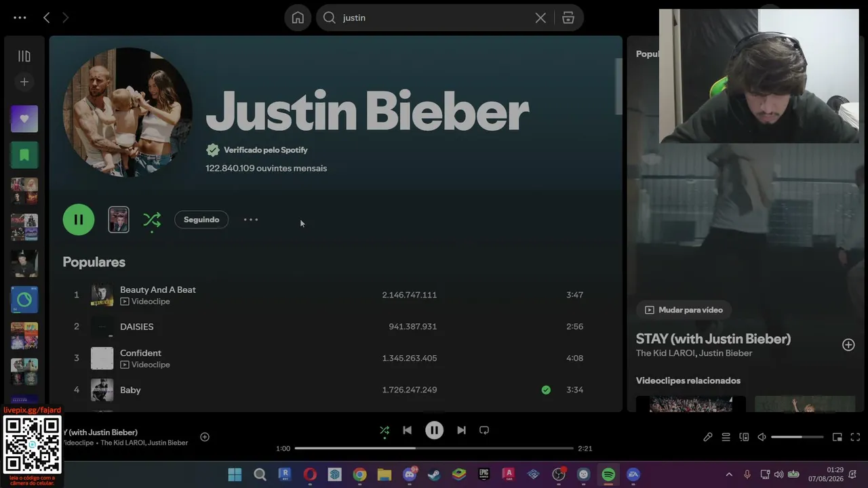This screenshot has height=488, width=868.
Task: Mute the Spotify volume
Action: click(x=762, y=437)
